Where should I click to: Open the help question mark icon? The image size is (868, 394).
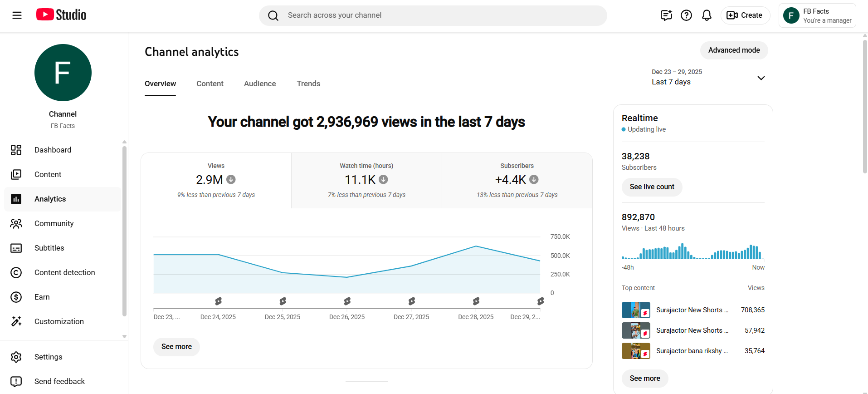(686, 15)
